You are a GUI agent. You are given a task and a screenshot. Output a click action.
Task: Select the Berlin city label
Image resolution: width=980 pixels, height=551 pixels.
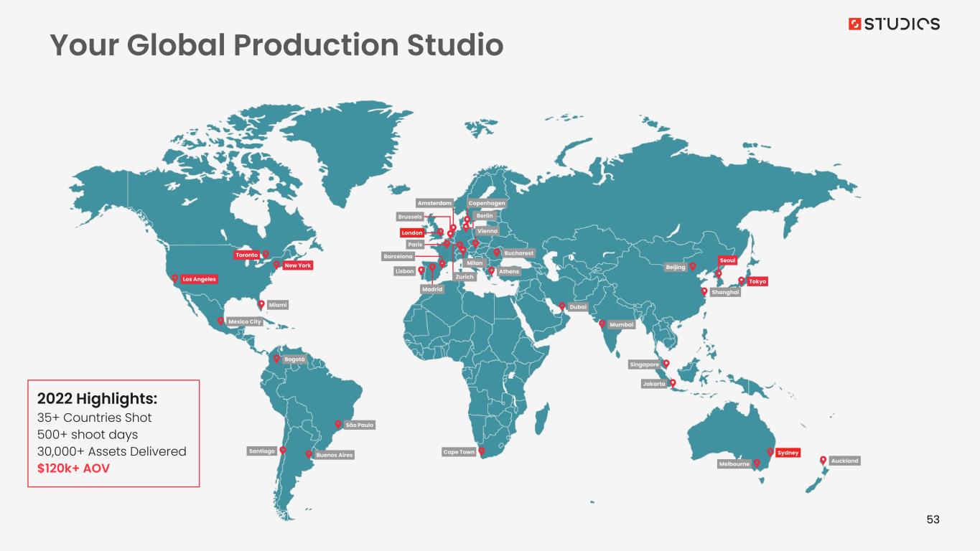click(485, 216)
